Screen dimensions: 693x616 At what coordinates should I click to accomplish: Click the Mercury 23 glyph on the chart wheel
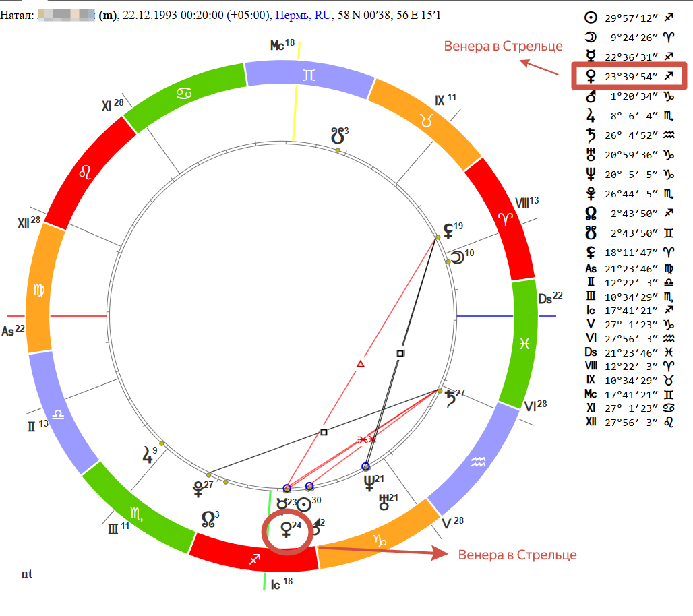tap(282, 504)
